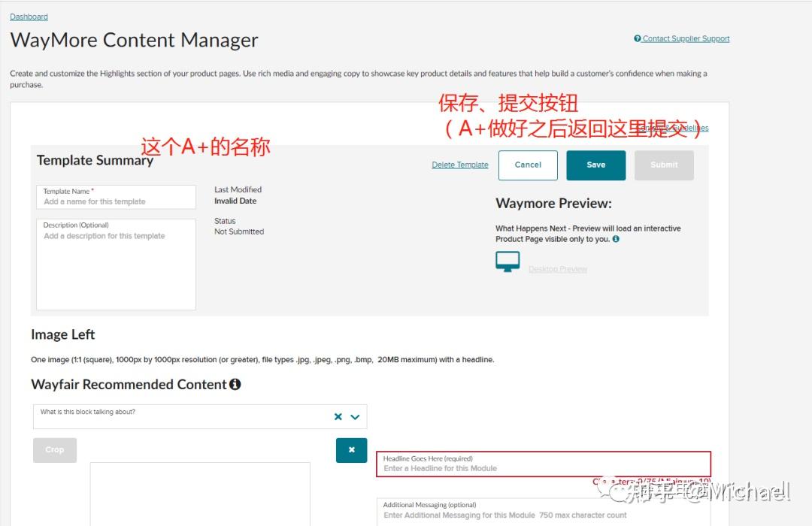Select the 'Invalid Date' text
The image size is (812, 526).
pyautogui.click(x=235, y=201)
